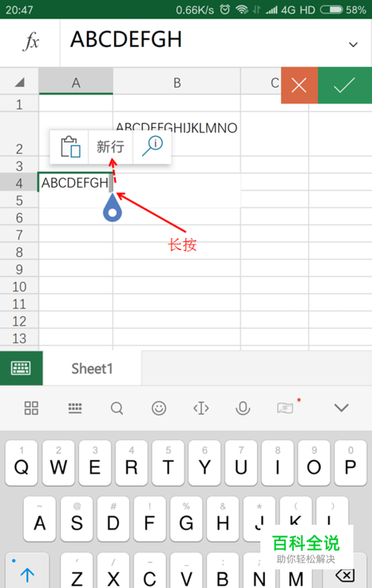Tap the H key

coord(222,519)
